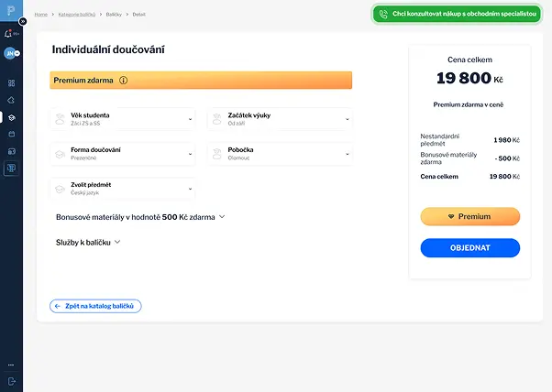Click the 1 980 Kč amount

pos(506,140)
